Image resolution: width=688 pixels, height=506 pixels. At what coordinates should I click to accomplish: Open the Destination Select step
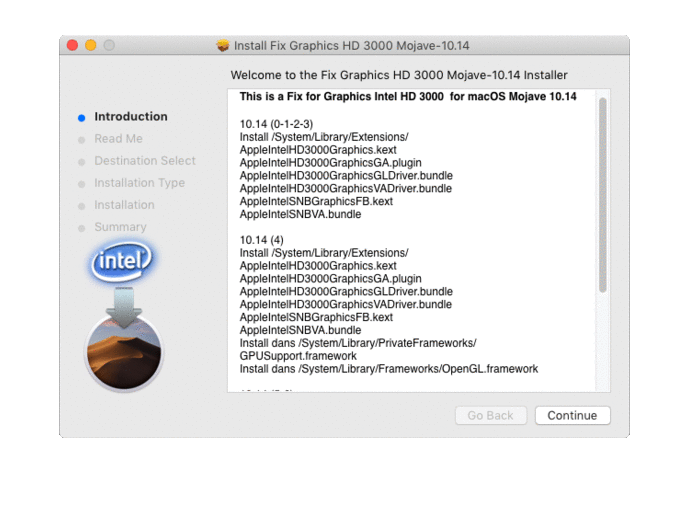click(144, 161)
